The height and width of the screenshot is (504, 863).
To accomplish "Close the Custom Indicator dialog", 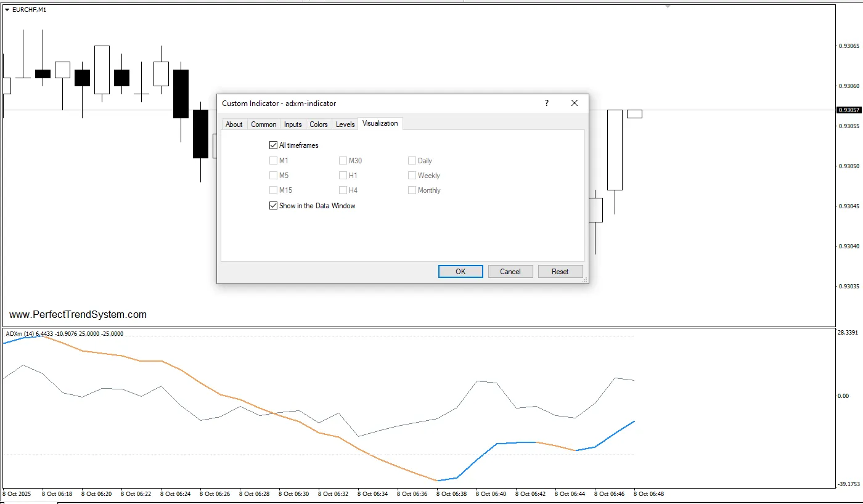I will point(574,103).
